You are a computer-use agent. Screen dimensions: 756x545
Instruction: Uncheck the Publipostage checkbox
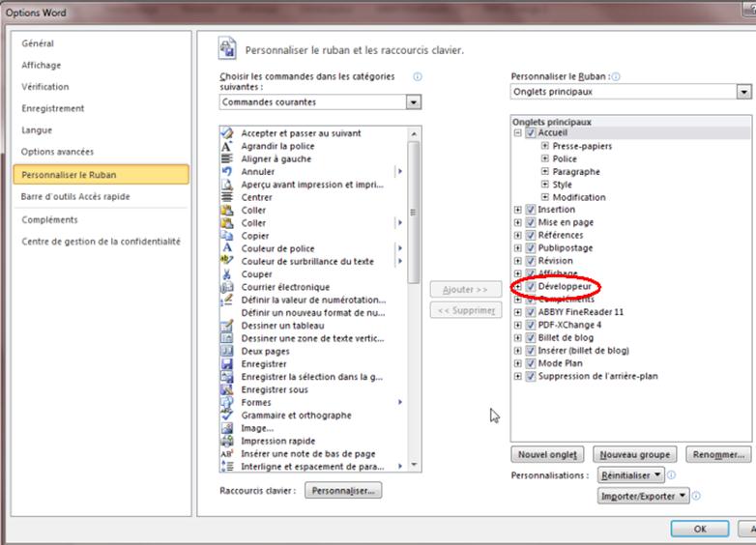pos(530,248)
